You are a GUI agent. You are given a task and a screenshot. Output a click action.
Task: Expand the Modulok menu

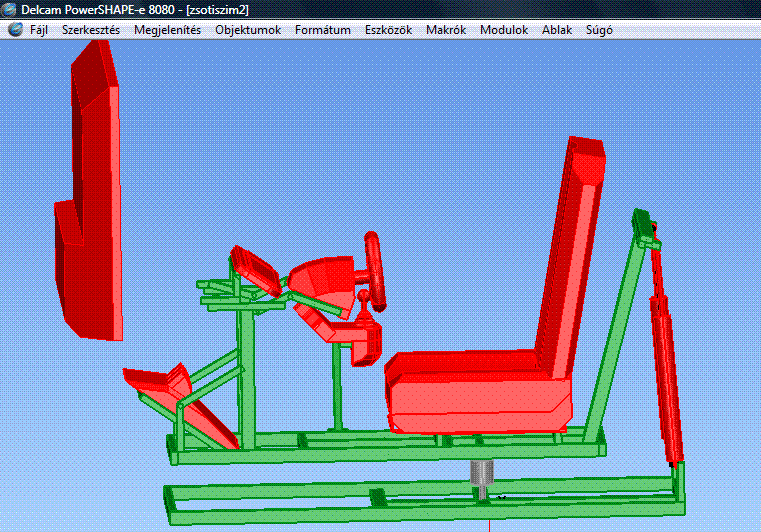pos(504,30)
